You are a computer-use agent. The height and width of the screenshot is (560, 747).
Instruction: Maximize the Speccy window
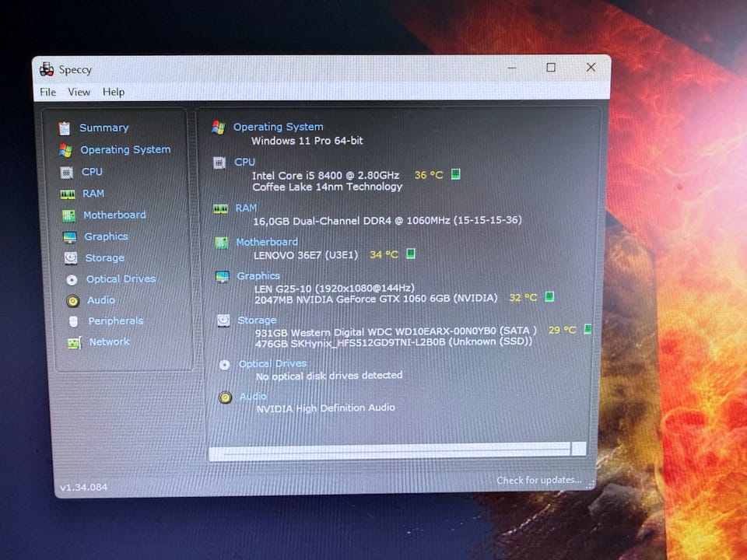click(x=551, y=68)
